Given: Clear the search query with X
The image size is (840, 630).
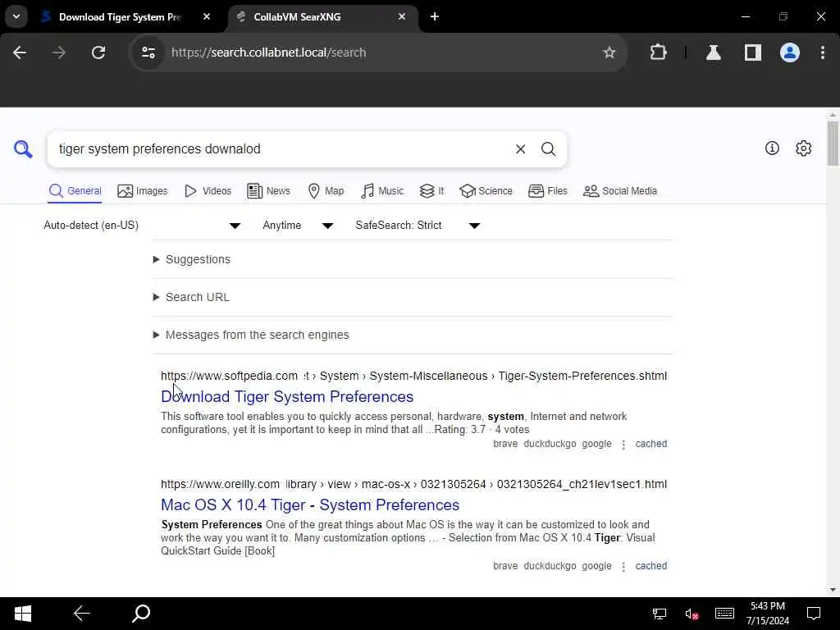Looking at the screenshot, I should tap(520, 149).
